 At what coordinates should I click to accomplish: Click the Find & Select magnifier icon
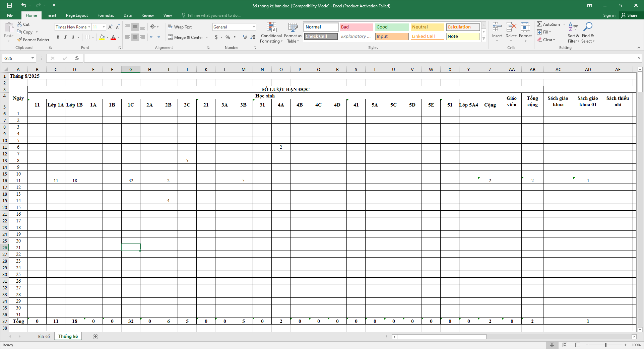coord(588,27)
